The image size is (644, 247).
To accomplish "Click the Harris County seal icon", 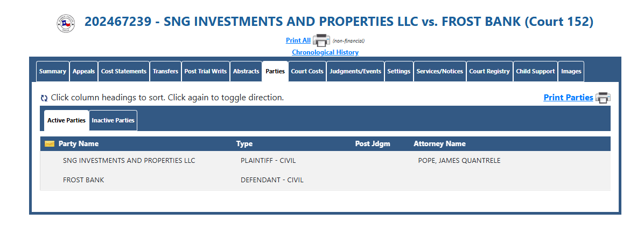I will (x=66, y=24).
